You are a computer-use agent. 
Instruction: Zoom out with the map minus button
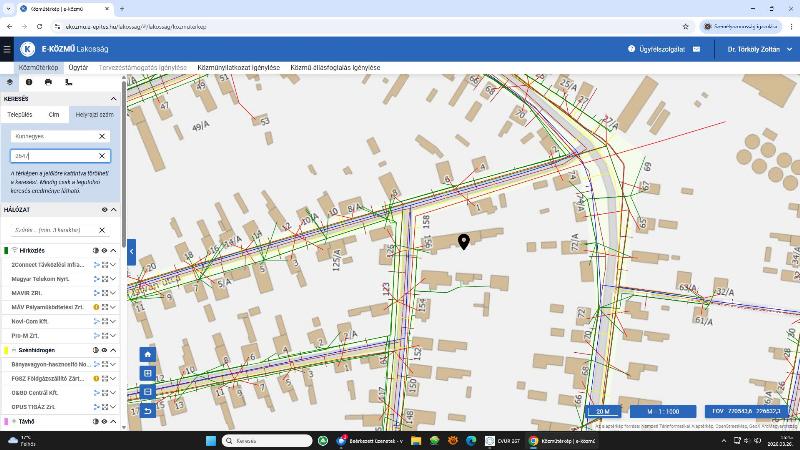pos(148,392)
